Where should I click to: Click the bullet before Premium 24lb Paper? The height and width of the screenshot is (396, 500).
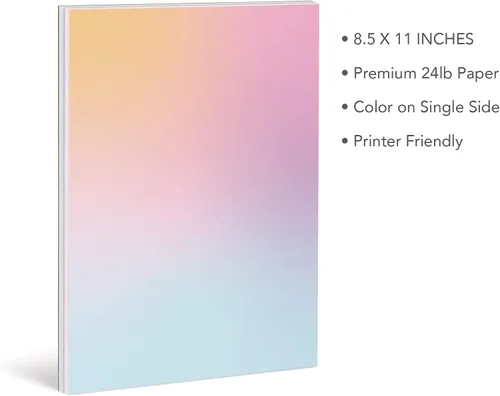click(345, 73)
